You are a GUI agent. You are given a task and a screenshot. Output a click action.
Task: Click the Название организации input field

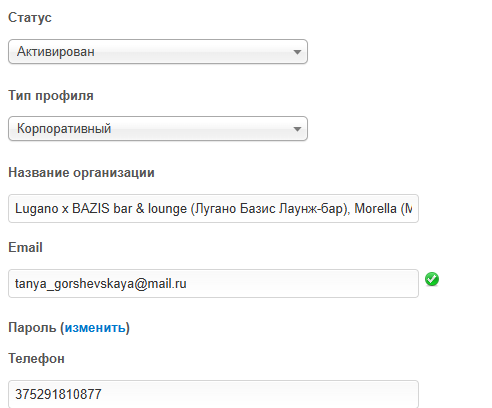213,209
